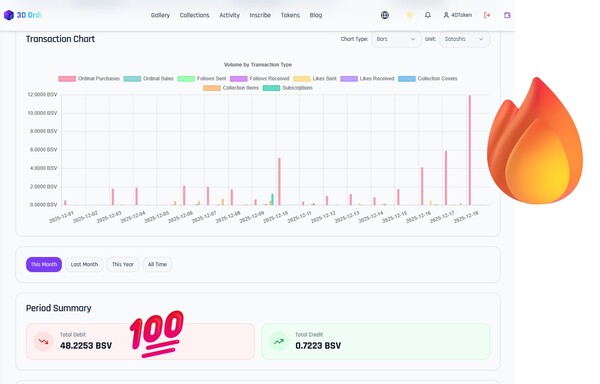The width and height of the screenshot is (600, 384).
Task: Go to the Gallery page
Action: [x=160, y=15]
